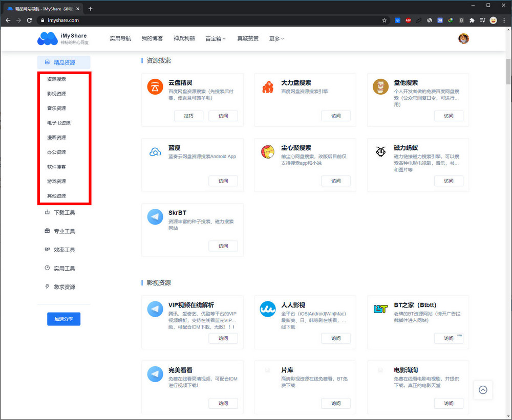
Task: Click the 大力盘搜索 gorilla icon
Action: [268, 87]
